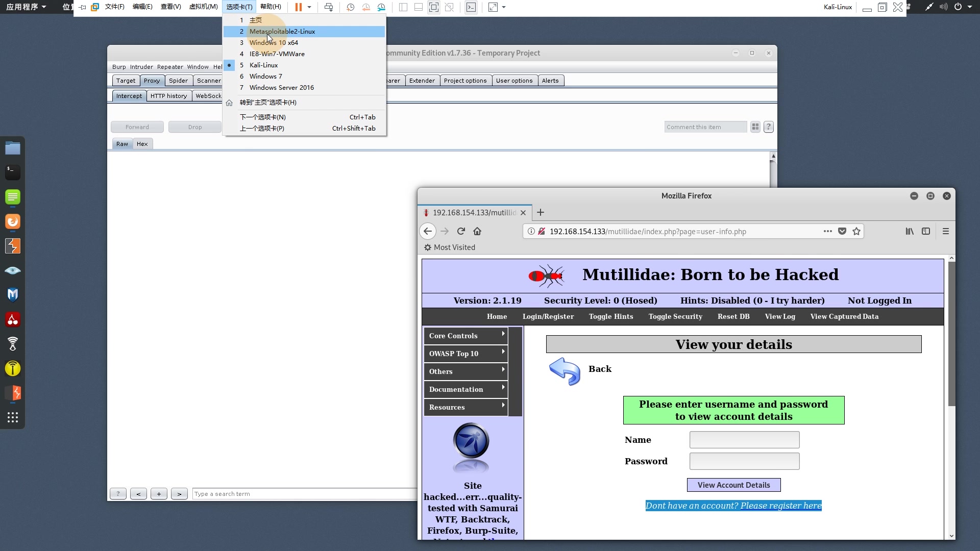Click the Password input field

[x=744, y=461]
